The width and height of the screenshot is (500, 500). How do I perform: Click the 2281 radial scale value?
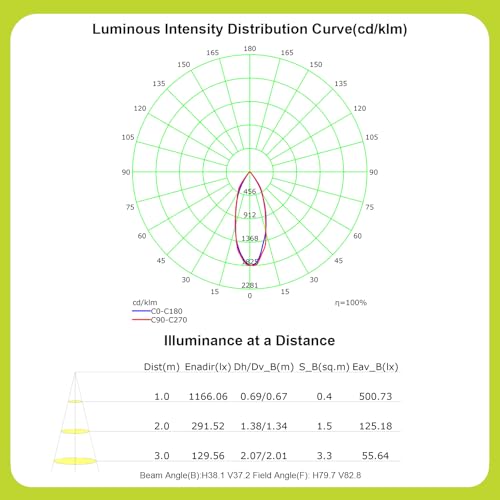(x=250, y=285)
